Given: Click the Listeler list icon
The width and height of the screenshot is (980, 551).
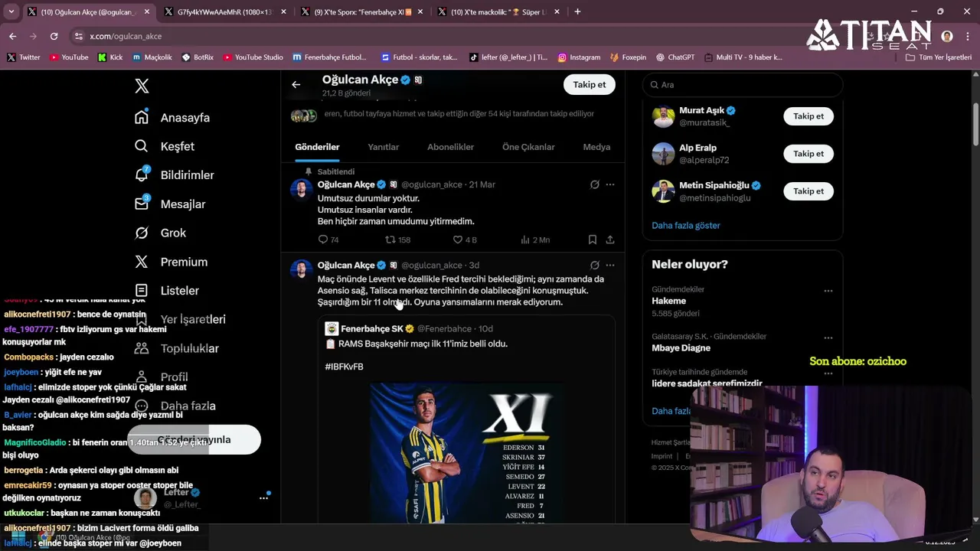Looking at the screenshot, I should point(142,291).
